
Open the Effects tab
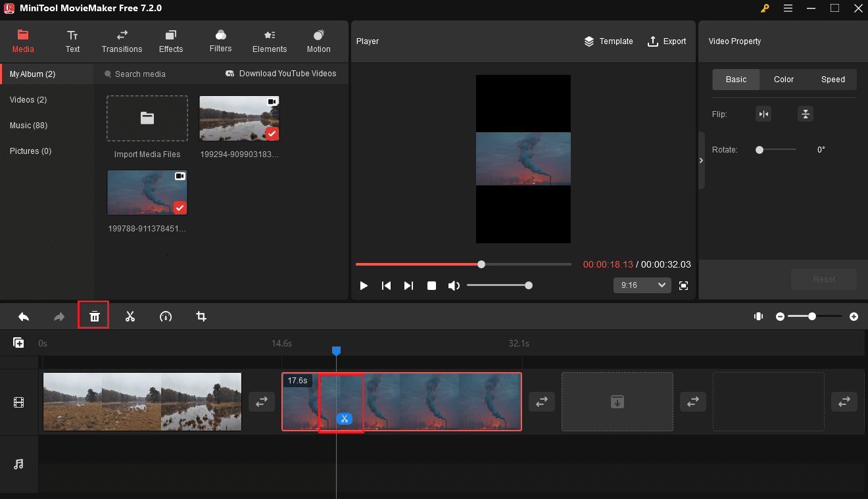click(x=171, y=41)
